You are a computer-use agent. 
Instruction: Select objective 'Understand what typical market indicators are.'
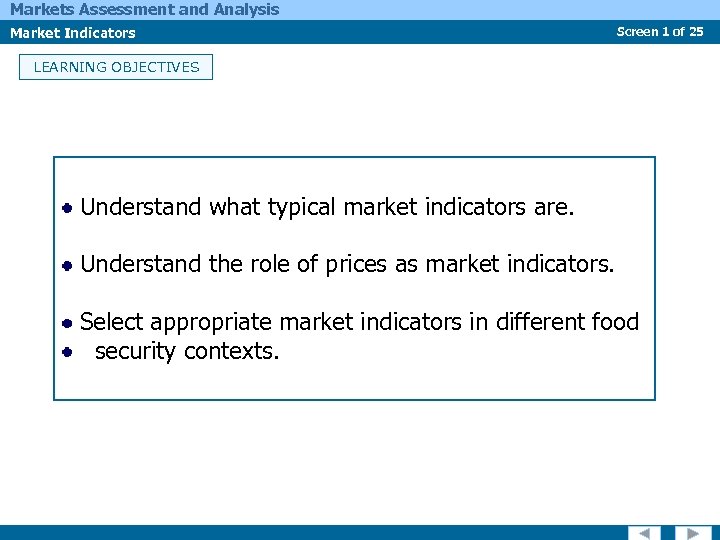tap(327, 207)
